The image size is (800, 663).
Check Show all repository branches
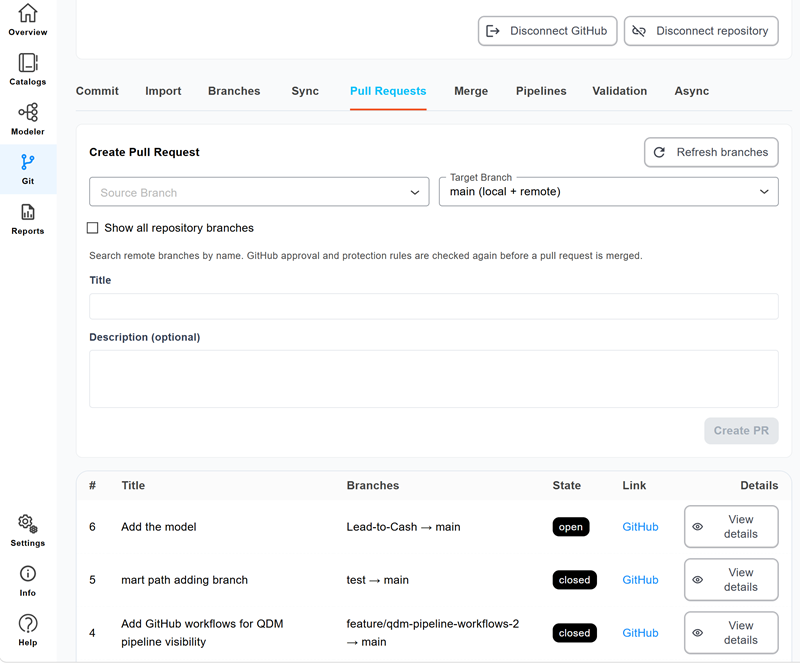[x=92, y=228]
